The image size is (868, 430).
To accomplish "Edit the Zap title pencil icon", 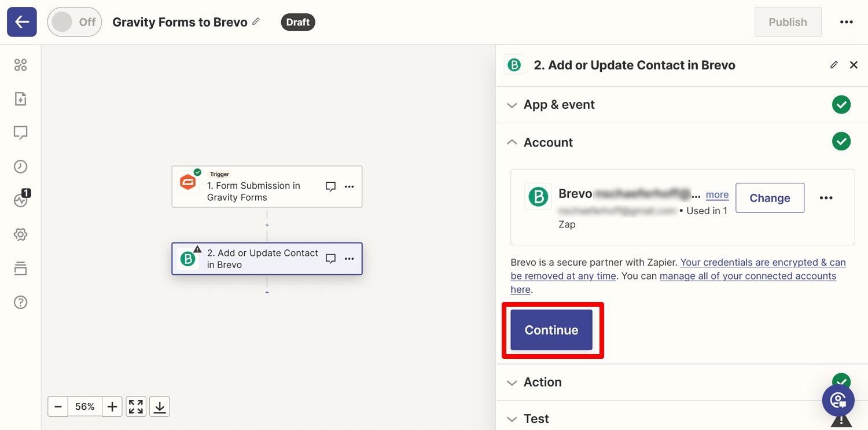I will pyautogui.click(x=256, y=21).
